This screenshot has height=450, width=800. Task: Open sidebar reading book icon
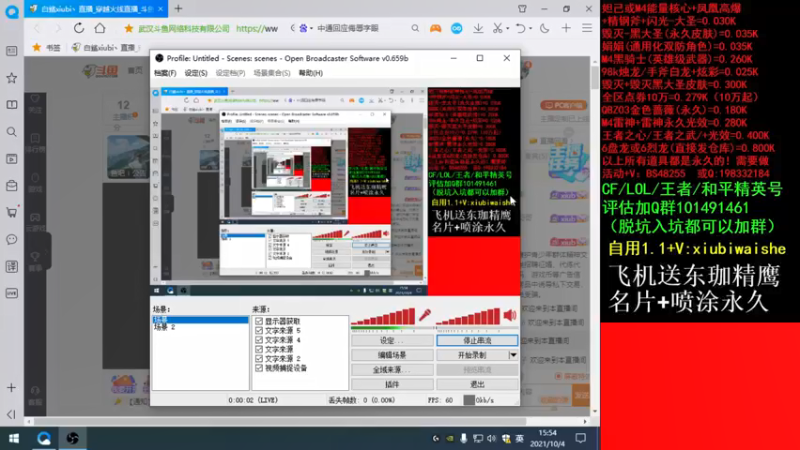(12, 105)
